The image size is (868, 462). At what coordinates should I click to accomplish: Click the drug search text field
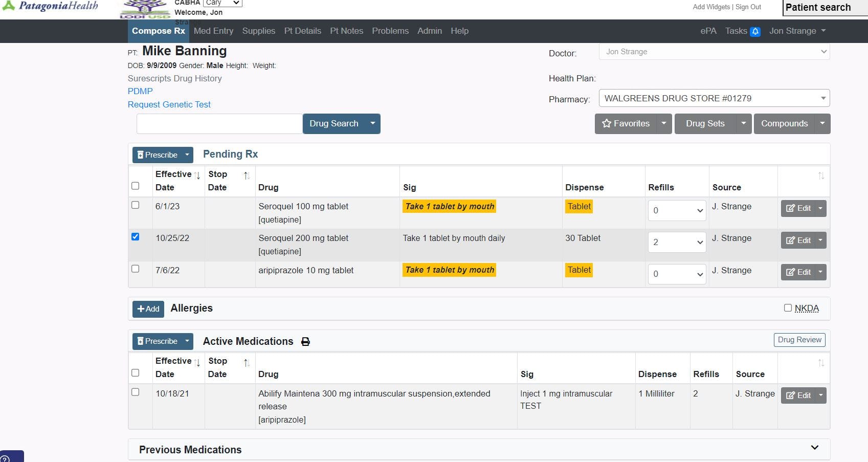tap(219, 124)
